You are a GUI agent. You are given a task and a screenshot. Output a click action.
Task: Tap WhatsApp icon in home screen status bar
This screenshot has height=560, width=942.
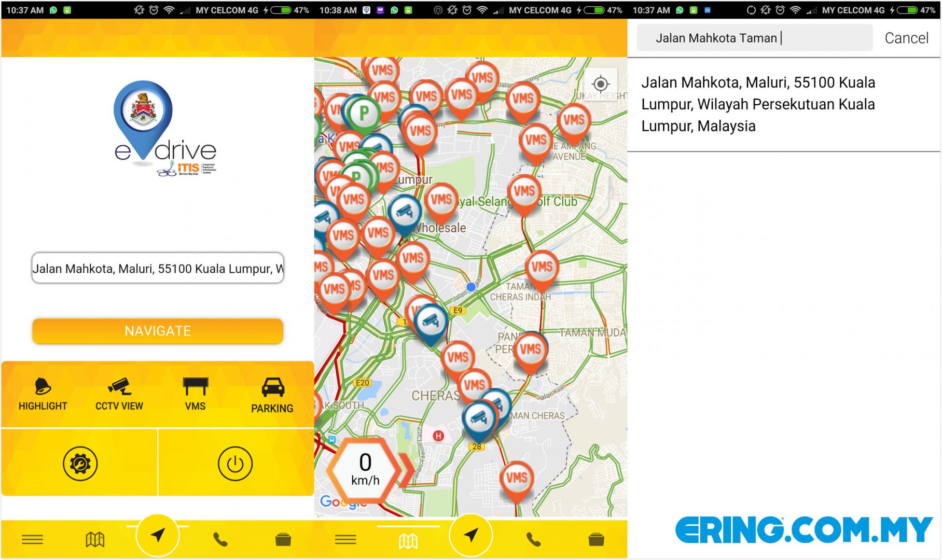(53, 10)
